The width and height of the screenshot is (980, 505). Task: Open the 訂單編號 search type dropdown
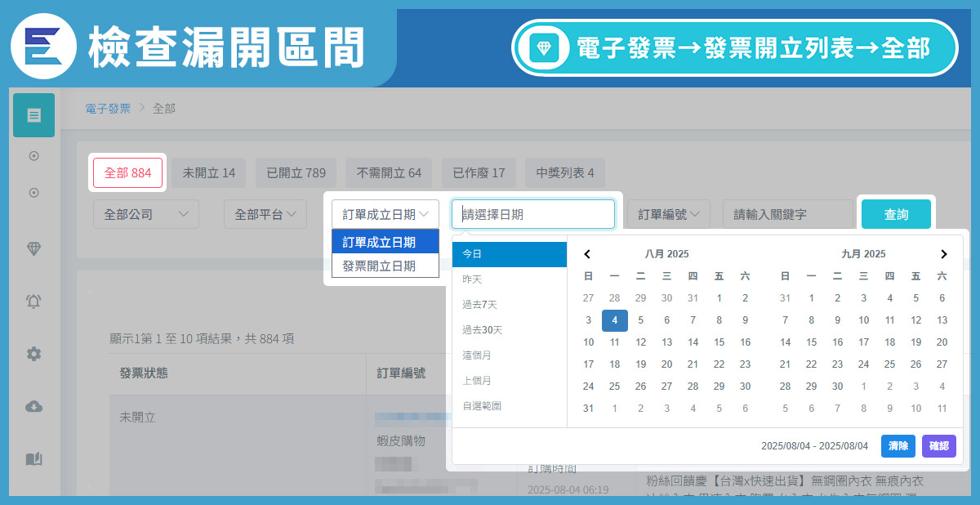(x=669, y=214)
